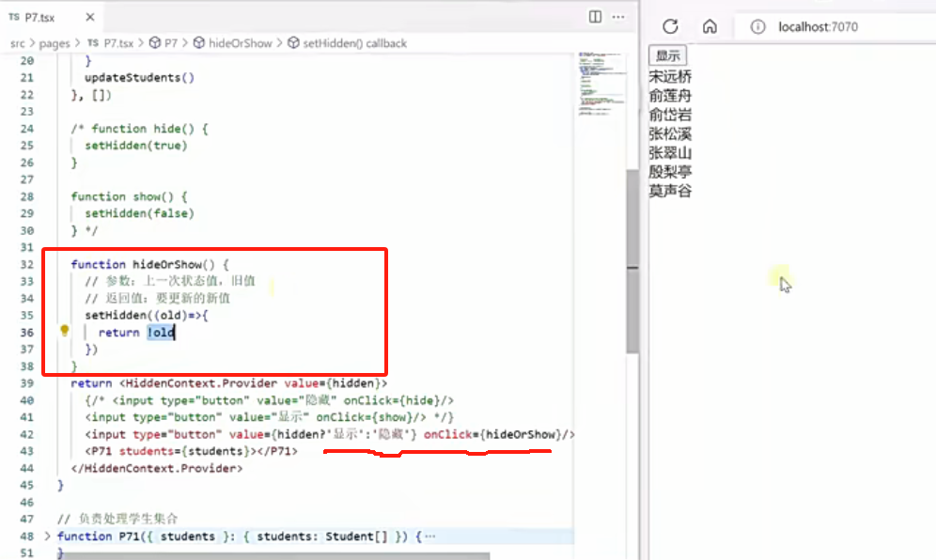Click the selected !old text on line 36

pyautogui.click(x=162, y=333)
